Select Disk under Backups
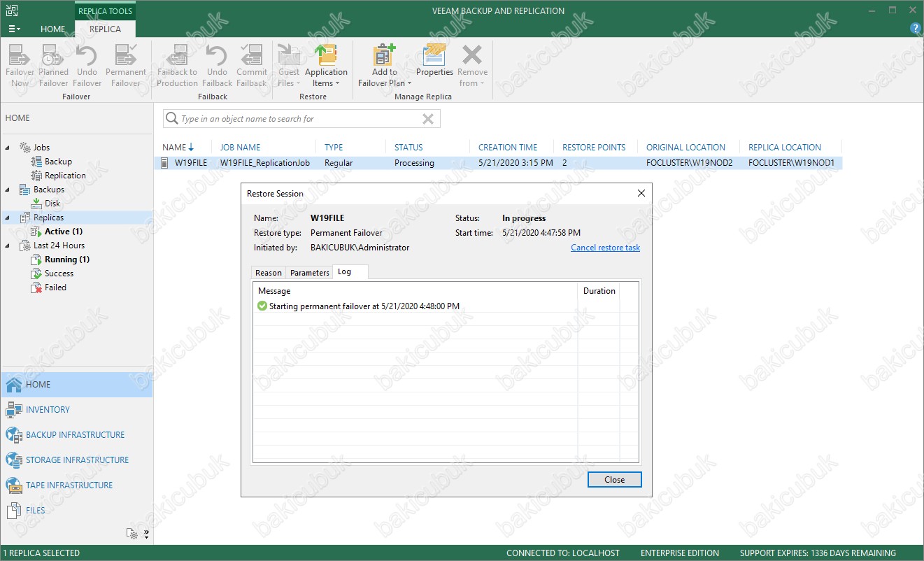924x561 pixels. [x=52, y=204]
